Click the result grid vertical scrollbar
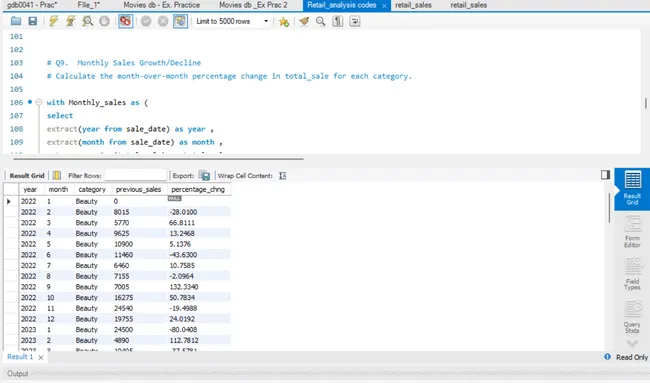This screenshot has height=383, width=650. pyautogui.click(x=609, y=208)
